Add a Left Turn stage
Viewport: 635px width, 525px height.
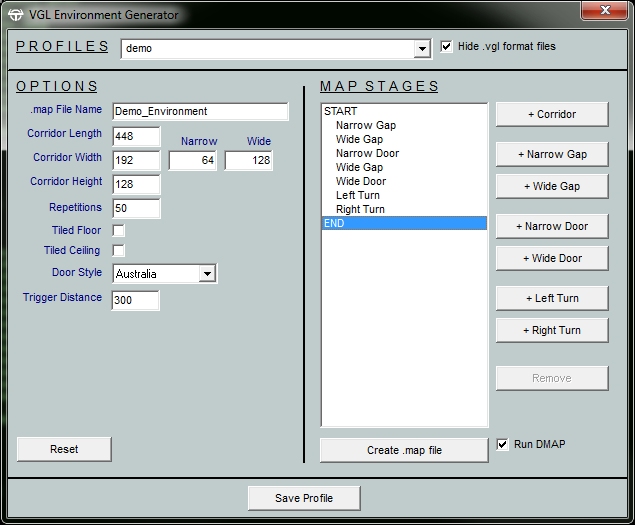click(552, 298)
